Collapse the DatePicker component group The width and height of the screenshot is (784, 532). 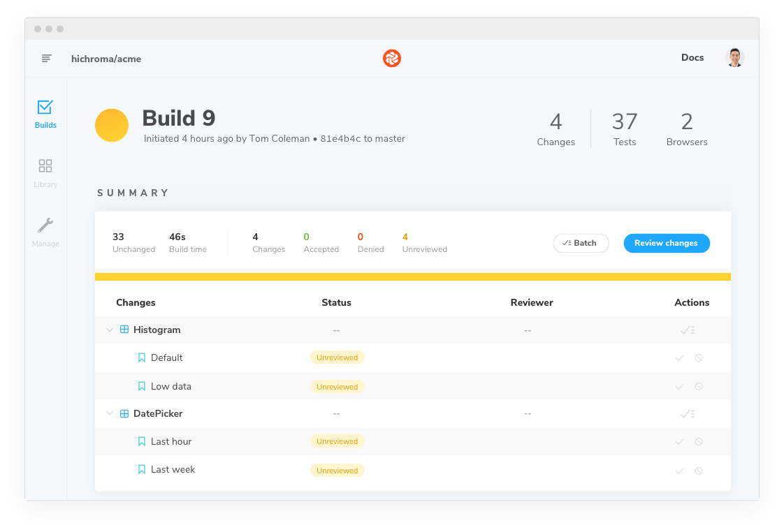pos(110,413)
